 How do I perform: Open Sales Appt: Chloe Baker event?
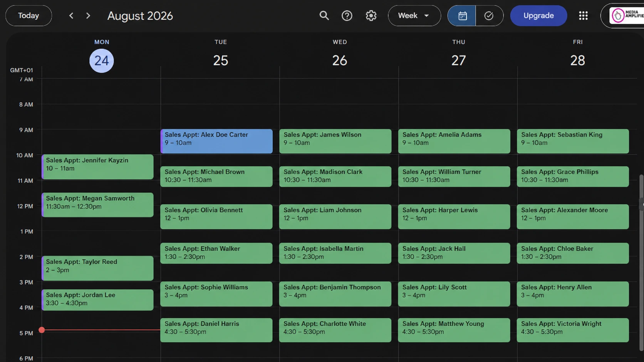coord(573,253)
